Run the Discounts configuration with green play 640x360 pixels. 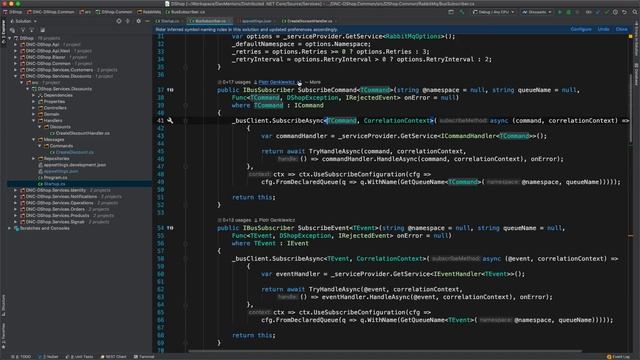pyautogui.click(x=560, y=12)
